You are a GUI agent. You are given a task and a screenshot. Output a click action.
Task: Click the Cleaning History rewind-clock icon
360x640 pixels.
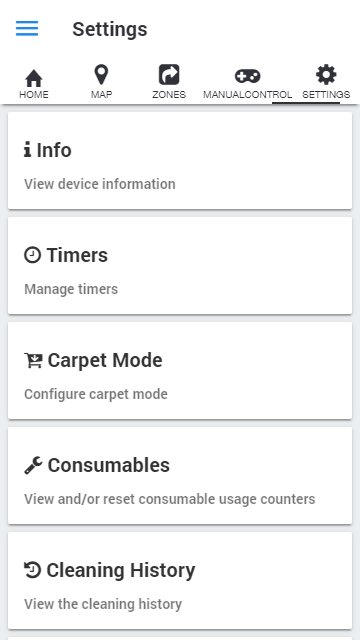coord(33,570)
